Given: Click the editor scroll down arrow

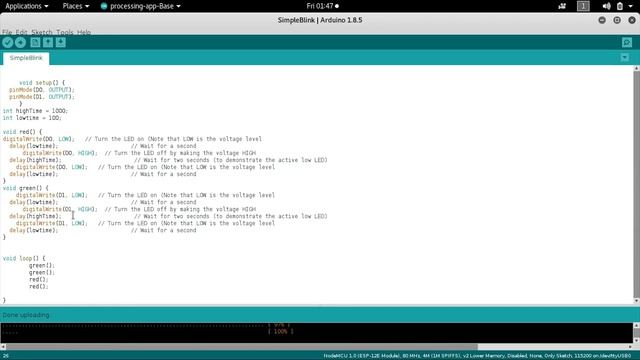Looking at the screenshot, I should point(636,301).
